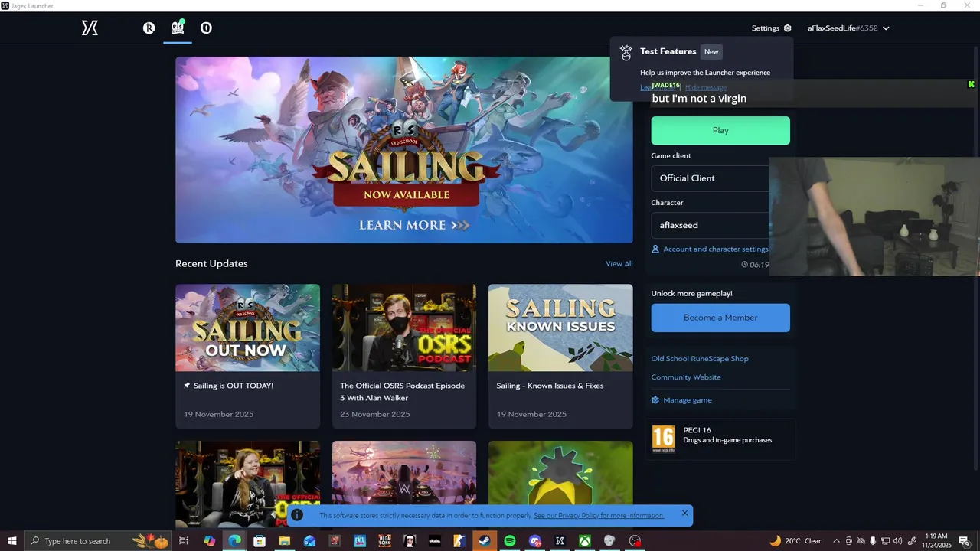Open Copilot from taskbar
Viewport: 980px width, 551px height.
tap(209, 541)
